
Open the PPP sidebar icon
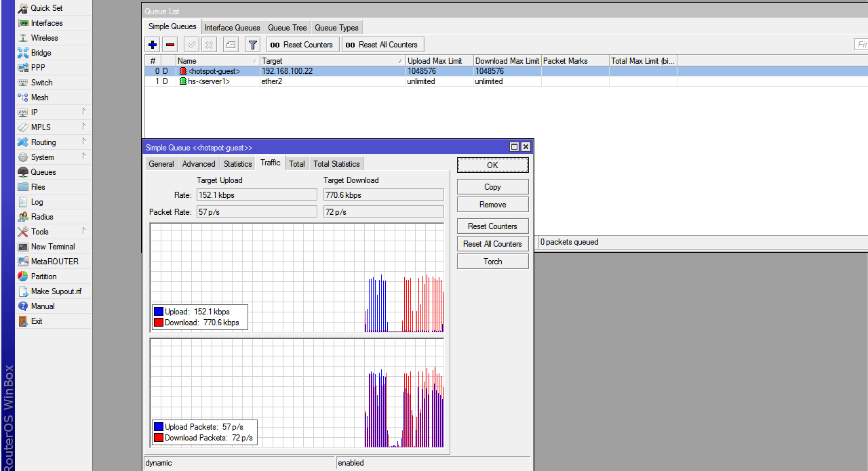click(x=23, y=68)
